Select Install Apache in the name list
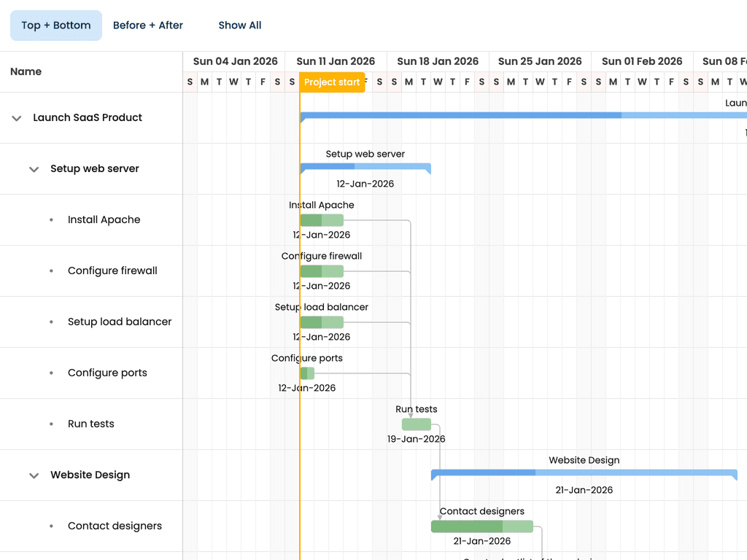 (x=104, y=219)
